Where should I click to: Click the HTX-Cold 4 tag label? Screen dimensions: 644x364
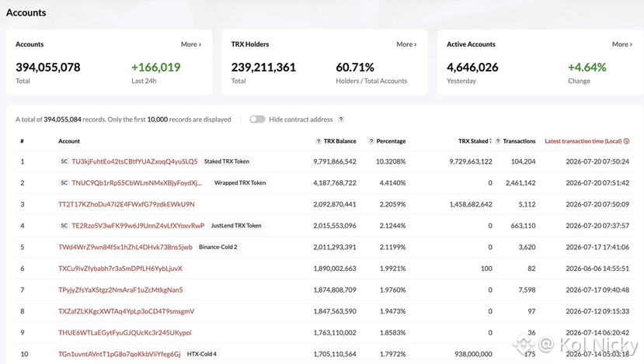click(x=202, y=354)
